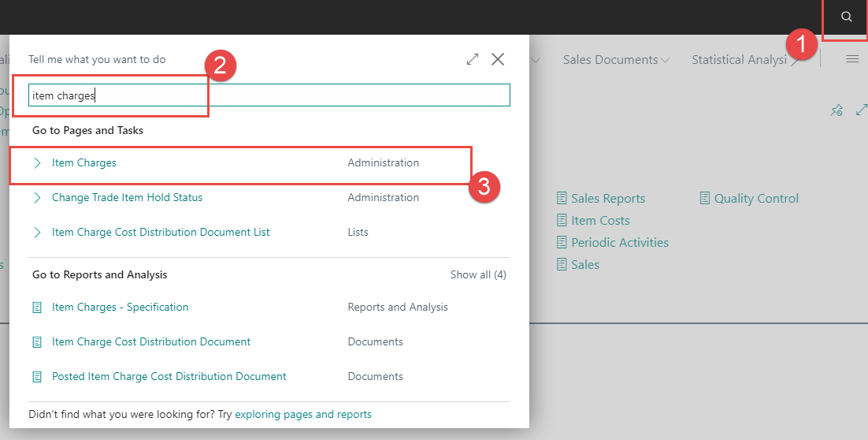Open the hamburger menu icon

(852, 59)
